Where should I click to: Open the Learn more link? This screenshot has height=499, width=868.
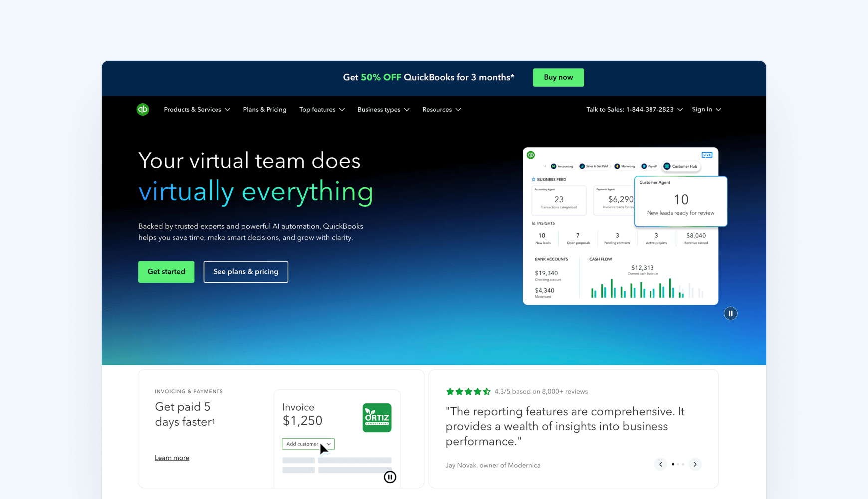172,457
